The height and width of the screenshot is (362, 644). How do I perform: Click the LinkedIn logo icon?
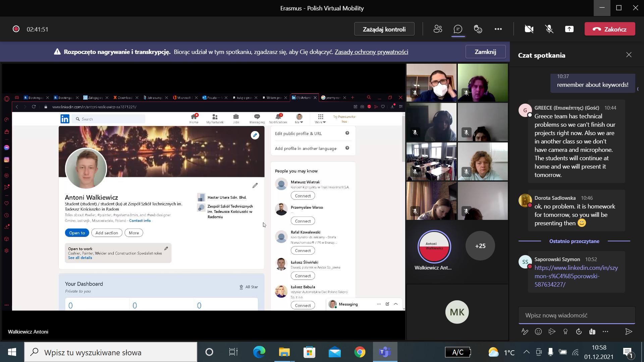(65, 119)
